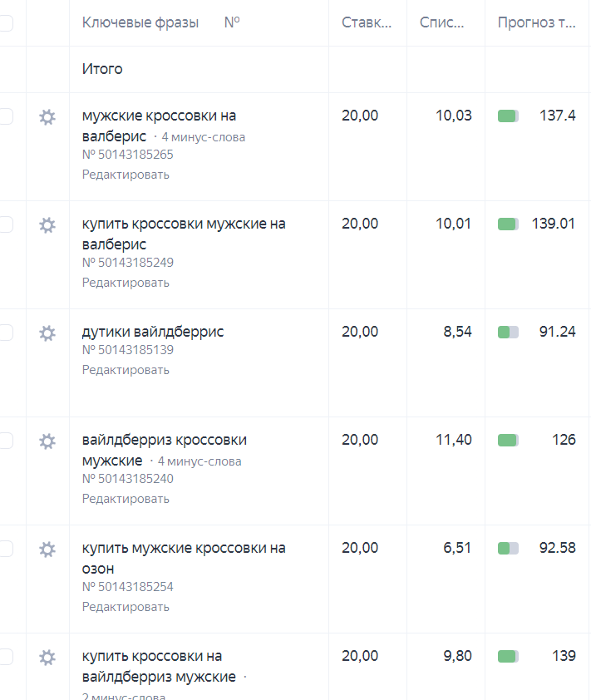Click traffic forecast bar for дутики вайлдберрис

[x=508, y=333]
